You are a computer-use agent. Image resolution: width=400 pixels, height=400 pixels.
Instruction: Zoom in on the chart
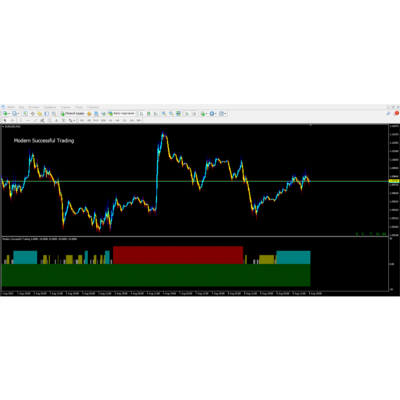164,113
